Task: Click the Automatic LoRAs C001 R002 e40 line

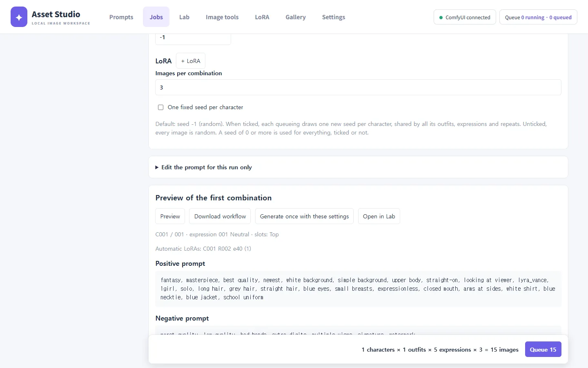Action: (203, 249)
